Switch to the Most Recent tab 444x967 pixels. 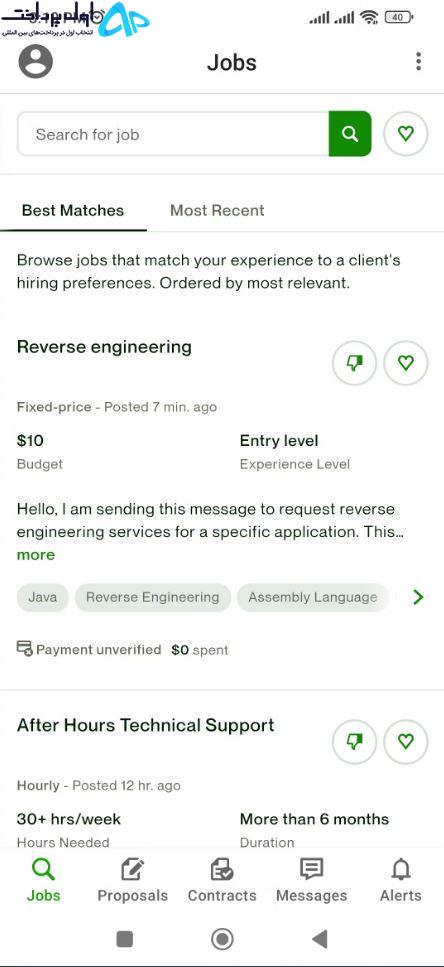(217, 210)
